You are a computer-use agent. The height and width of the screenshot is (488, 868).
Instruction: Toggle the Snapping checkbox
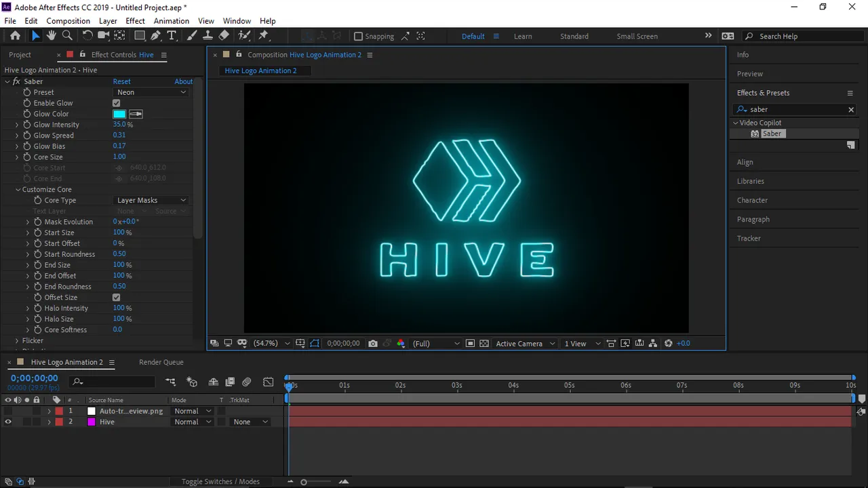(x=359, y=37)
